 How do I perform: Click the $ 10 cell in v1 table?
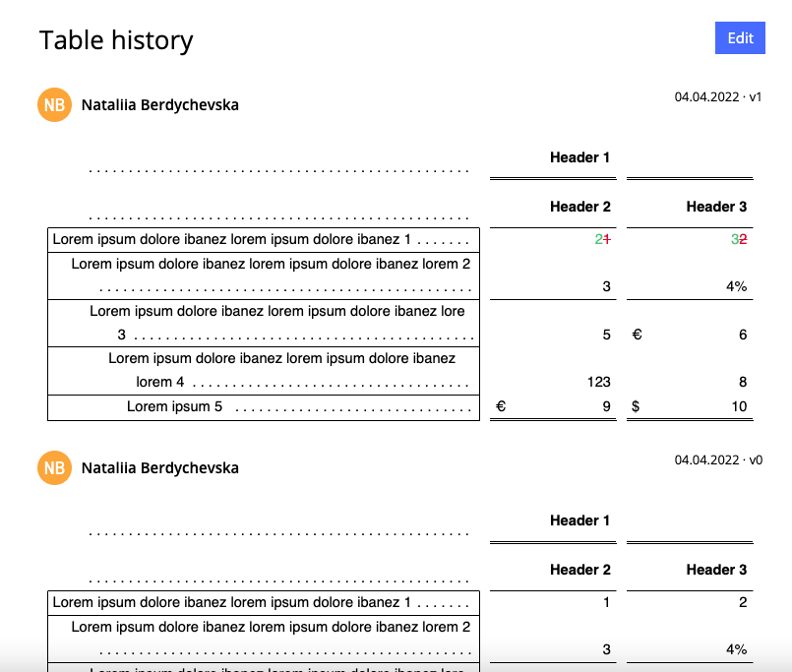click(x=690, y=406)
